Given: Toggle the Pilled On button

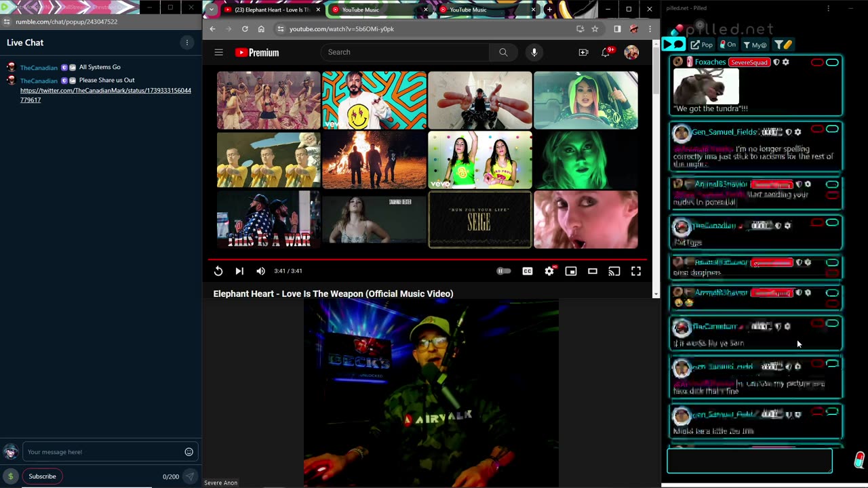Looking at the screenshot, I should 728,45.
